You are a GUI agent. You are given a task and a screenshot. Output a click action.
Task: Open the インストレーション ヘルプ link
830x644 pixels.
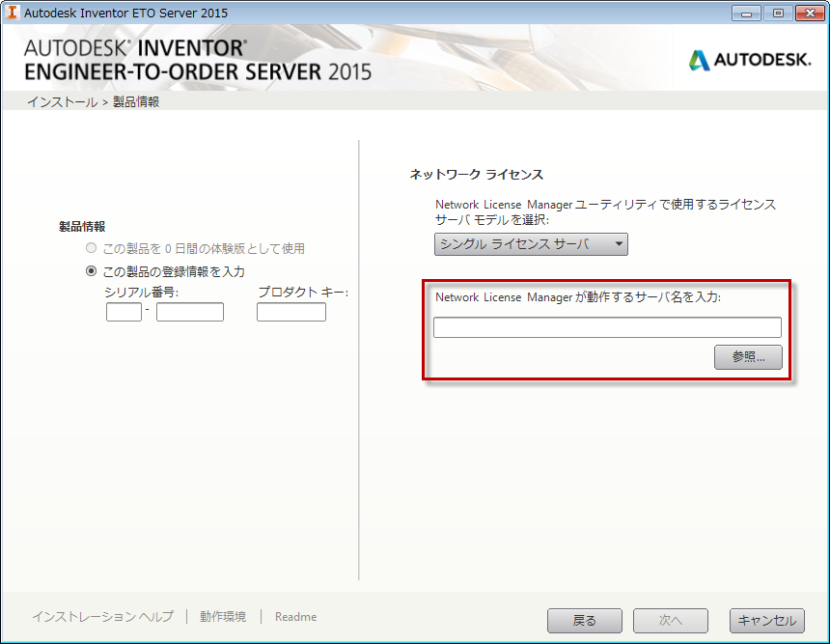(102, 616)
